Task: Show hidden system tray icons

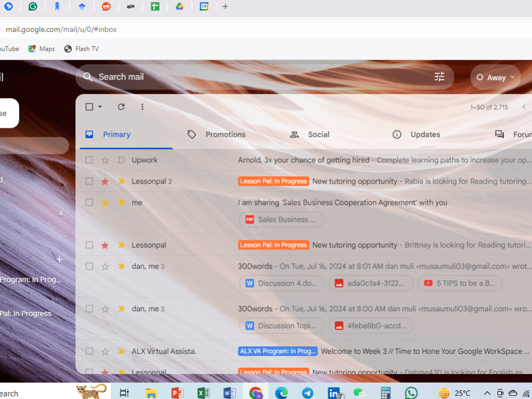Action: tap(487, 393)
